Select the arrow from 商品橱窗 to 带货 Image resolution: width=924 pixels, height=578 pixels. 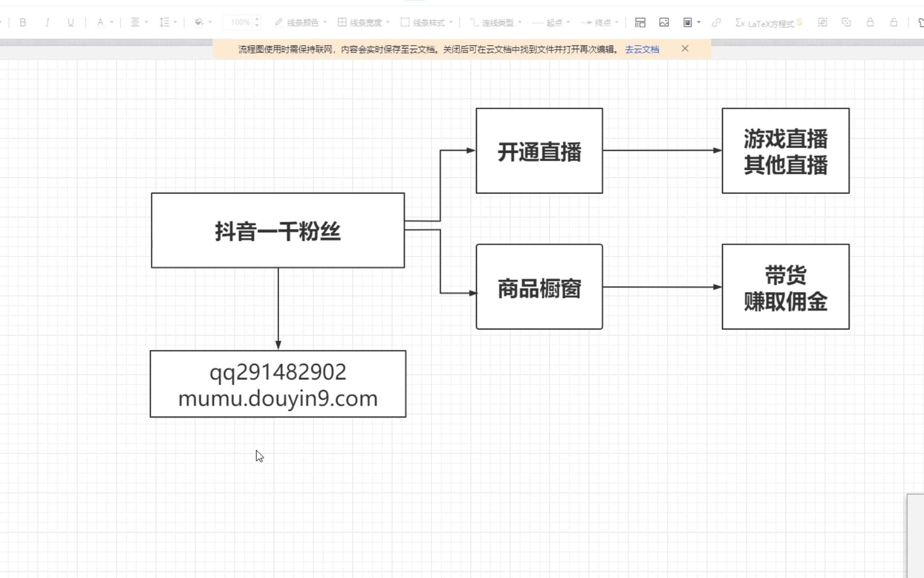point(662,287)
